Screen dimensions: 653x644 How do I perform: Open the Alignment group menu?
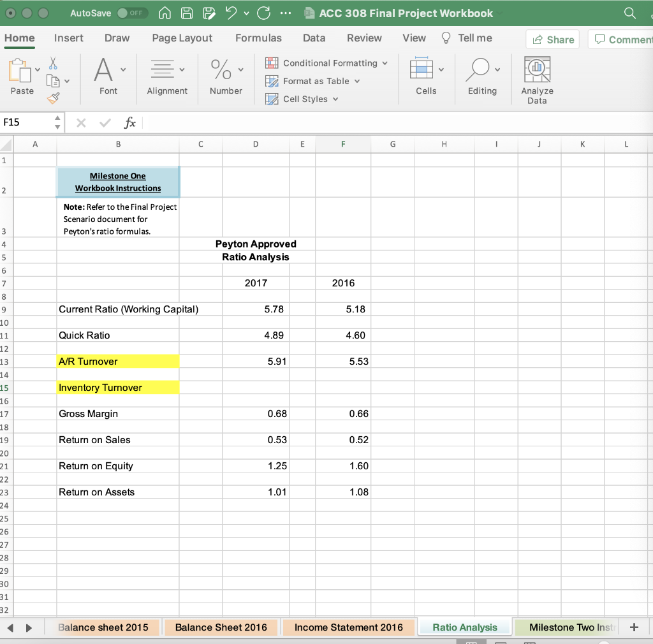(167, 77)
